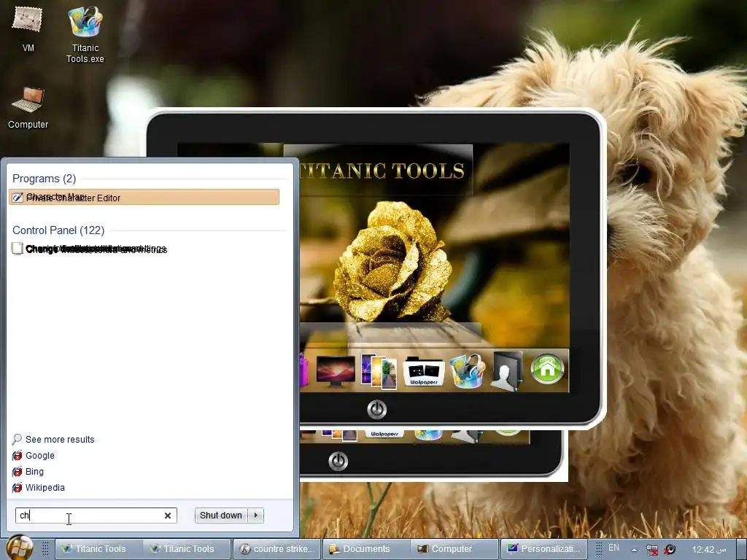Open Titanic Tools.exe desktop icon
Screen dimensions: 747x560
pyautogui.click(x=85, y=34)
